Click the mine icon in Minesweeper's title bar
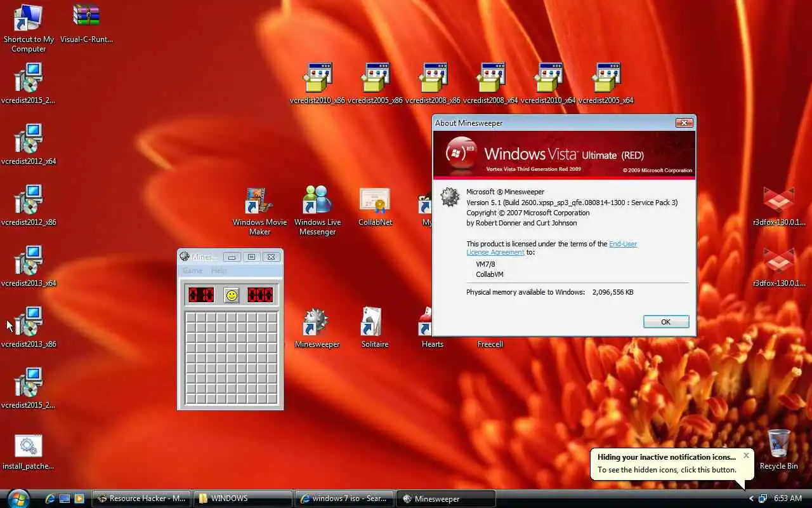 pos(185,257)
